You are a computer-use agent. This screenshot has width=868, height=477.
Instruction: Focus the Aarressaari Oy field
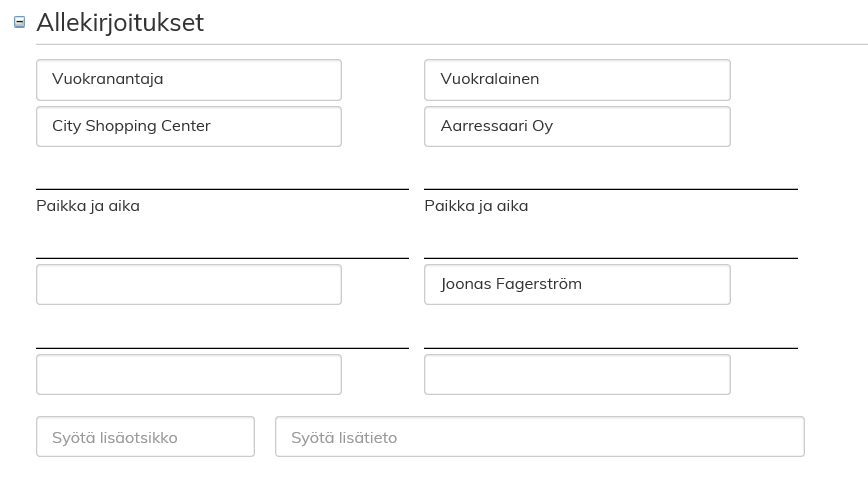(577, 127)
